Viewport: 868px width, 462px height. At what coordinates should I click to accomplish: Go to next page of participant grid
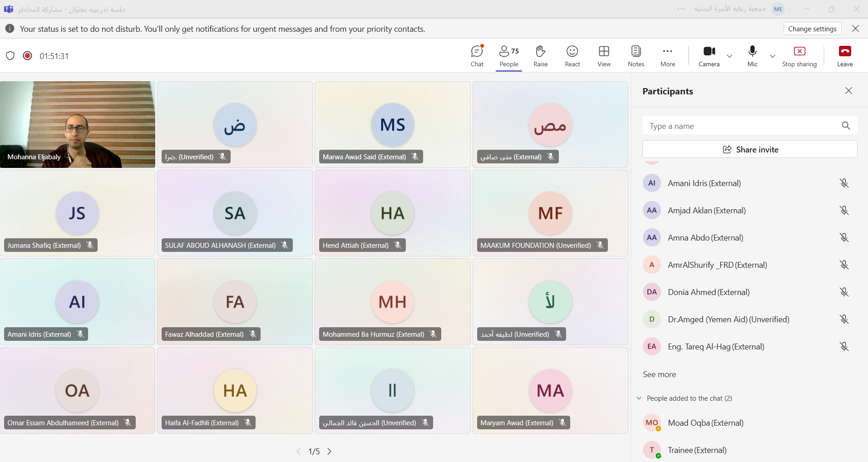coord(330,452)
